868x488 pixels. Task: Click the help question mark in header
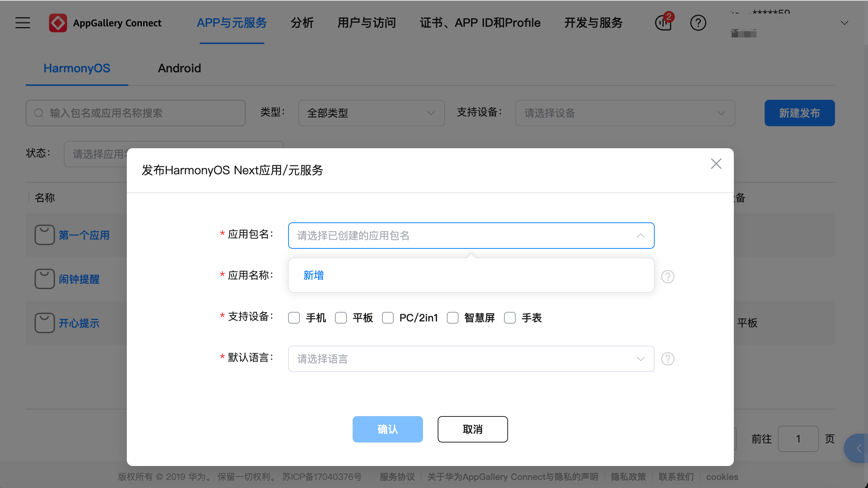[698, 23]
